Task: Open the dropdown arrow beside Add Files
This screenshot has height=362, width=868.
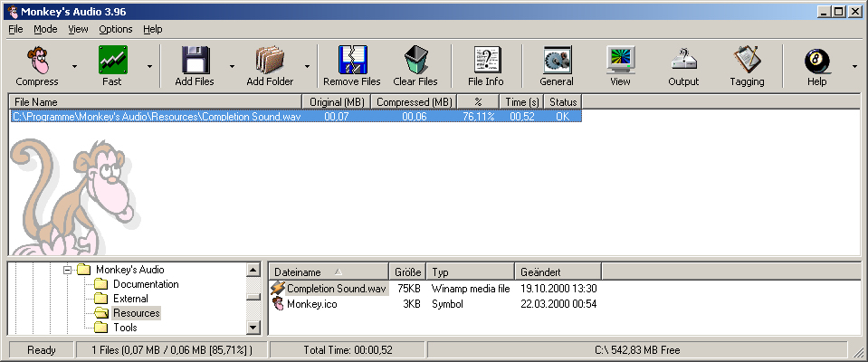Action: click(232, 66)
